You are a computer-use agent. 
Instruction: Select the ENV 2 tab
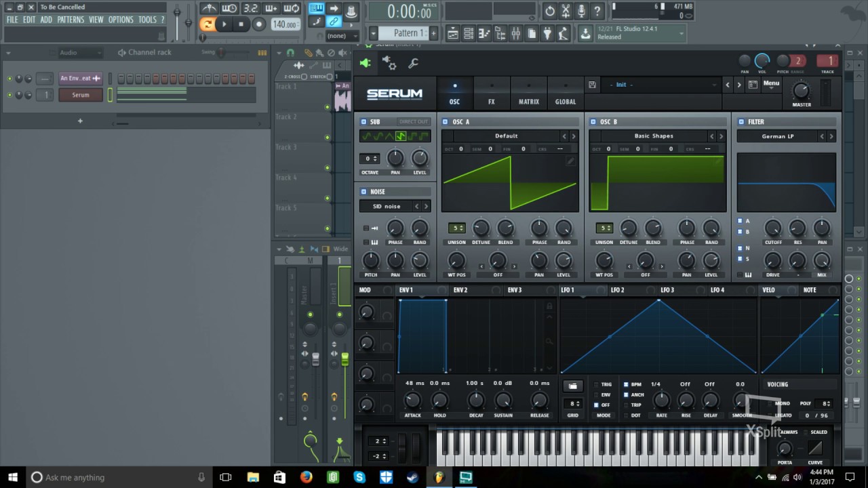[461, 290]
